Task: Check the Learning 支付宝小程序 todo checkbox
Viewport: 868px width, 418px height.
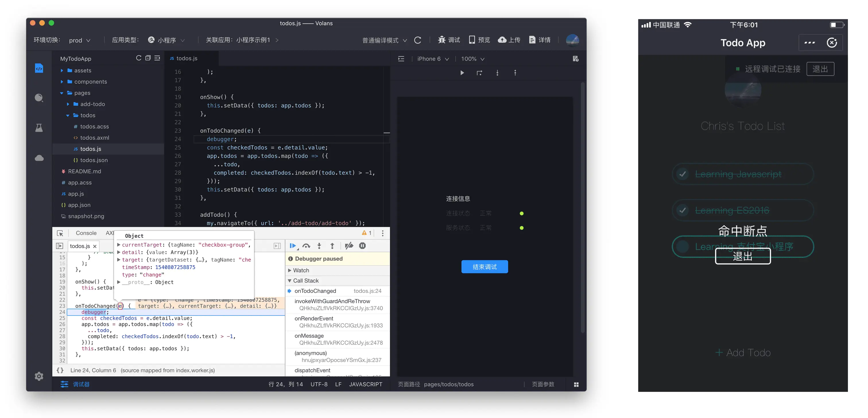Action: [x=682, y=247]
